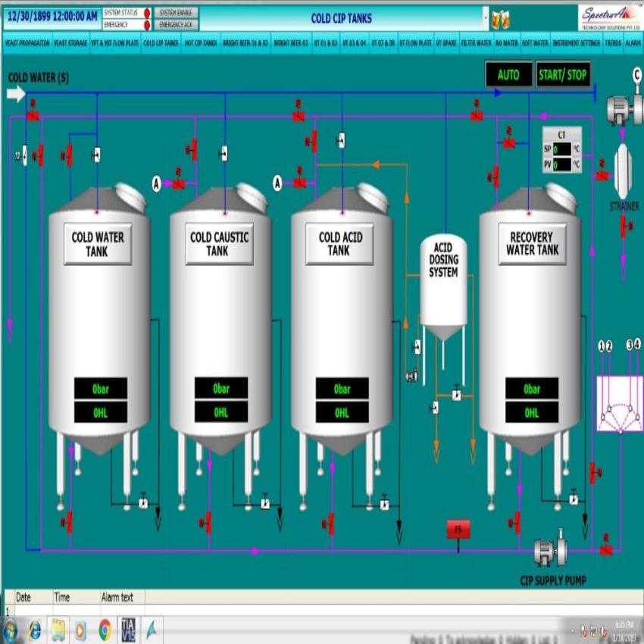Toggle the START/ STOP button

click(562, 75)
